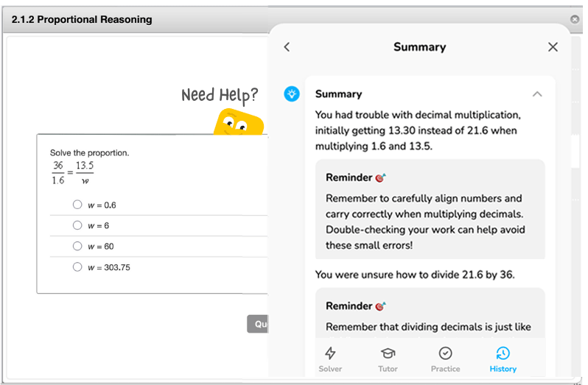Click the blue lightbulb Summary icon
Image resolution: width=588 pixels, height=385 pixels.
(292, 94)
